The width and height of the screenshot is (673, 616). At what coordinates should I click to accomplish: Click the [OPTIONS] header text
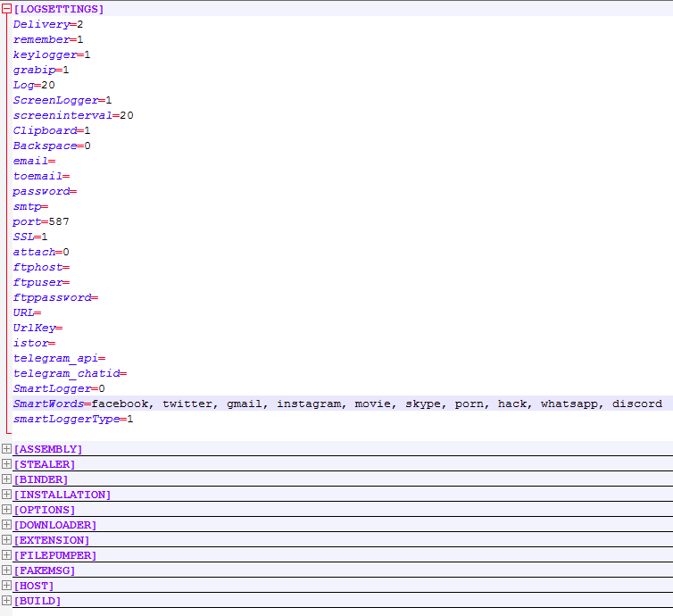[x=45, y=510]
